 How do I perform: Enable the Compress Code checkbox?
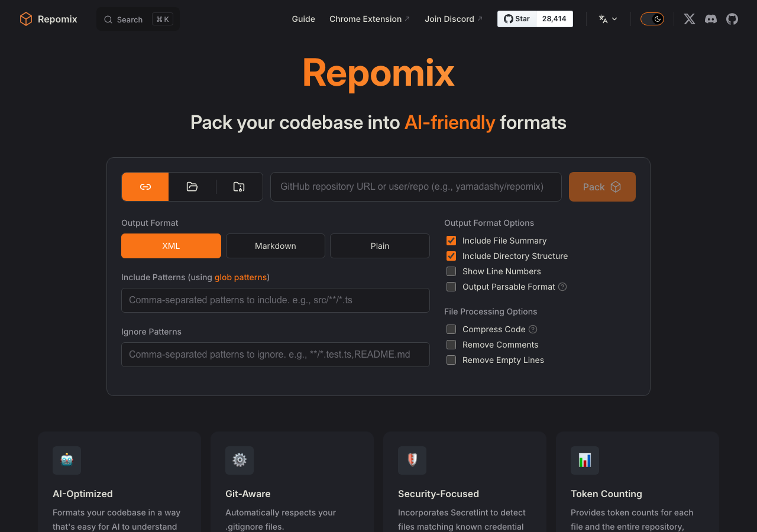point(451,329)
